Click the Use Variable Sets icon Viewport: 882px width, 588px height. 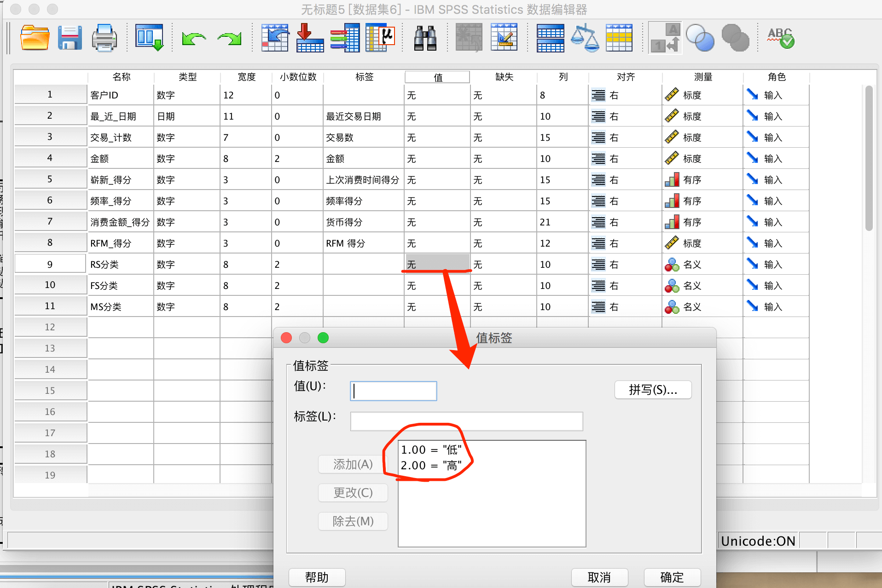coord(700,38)
